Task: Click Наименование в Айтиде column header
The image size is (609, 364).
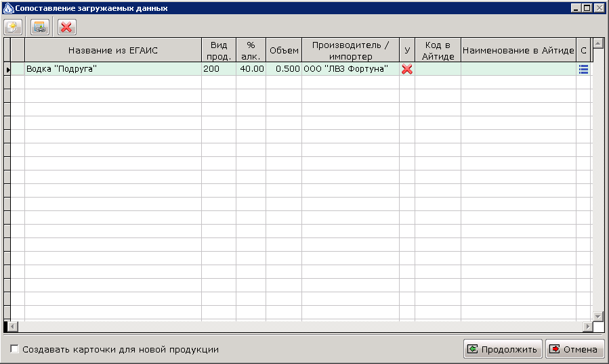Action: tap(518, 50)
